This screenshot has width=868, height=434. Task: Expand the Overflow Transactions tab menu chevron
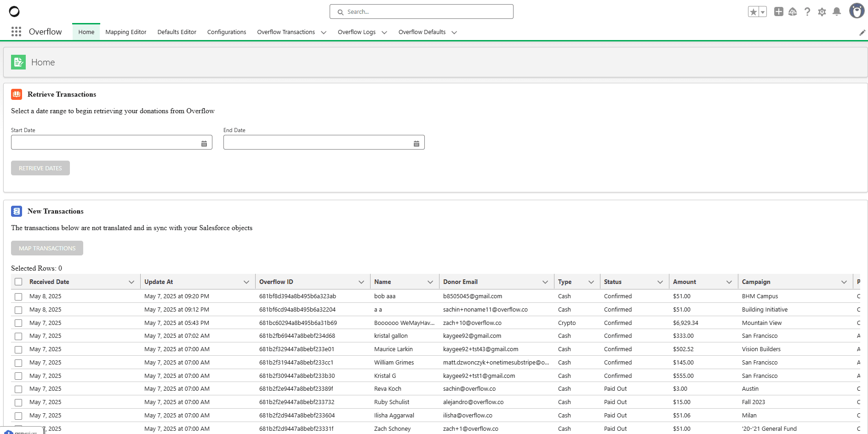(324, 32)
